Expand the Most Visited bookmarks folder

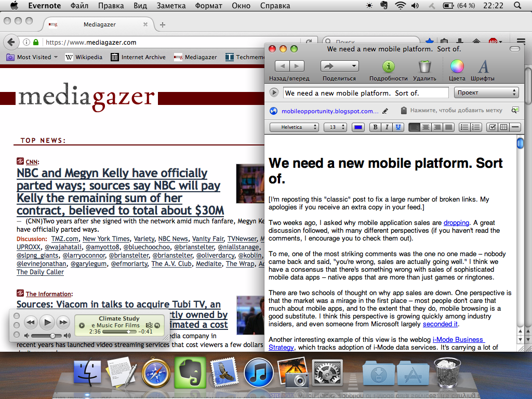point(32,57)
